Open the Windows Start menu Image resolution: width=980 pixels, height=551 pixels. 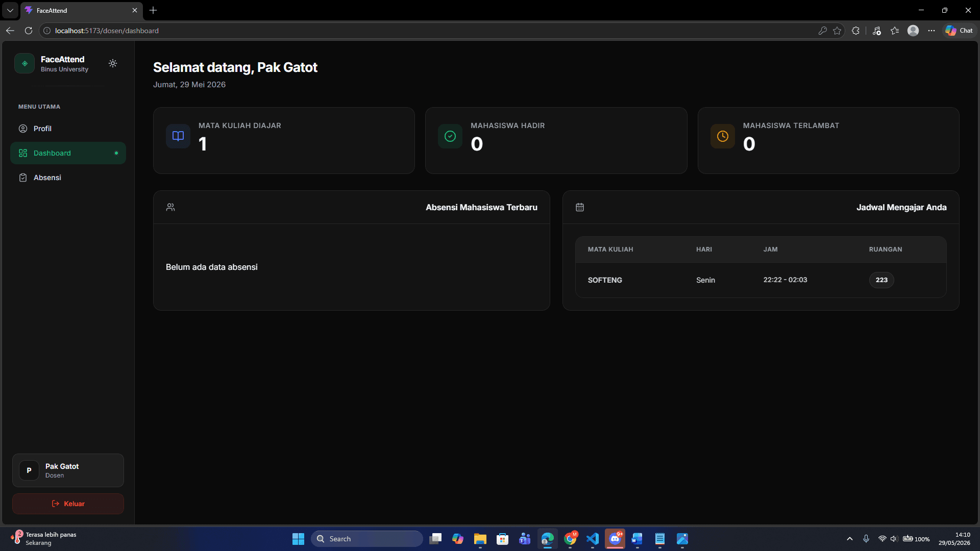pos(298,539)
